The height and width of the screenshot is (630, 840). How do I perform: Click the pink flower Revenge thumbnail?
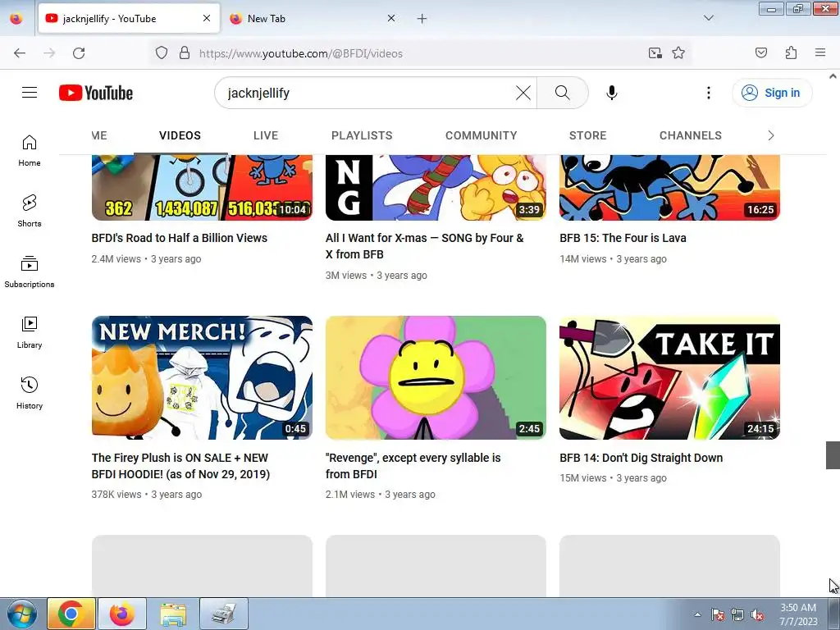(x=436, y=377)
